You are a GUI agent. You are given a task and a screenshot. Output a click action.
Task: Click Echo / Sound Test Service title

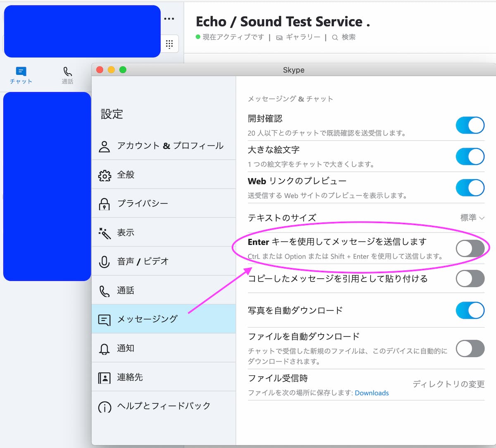(283, 22)
